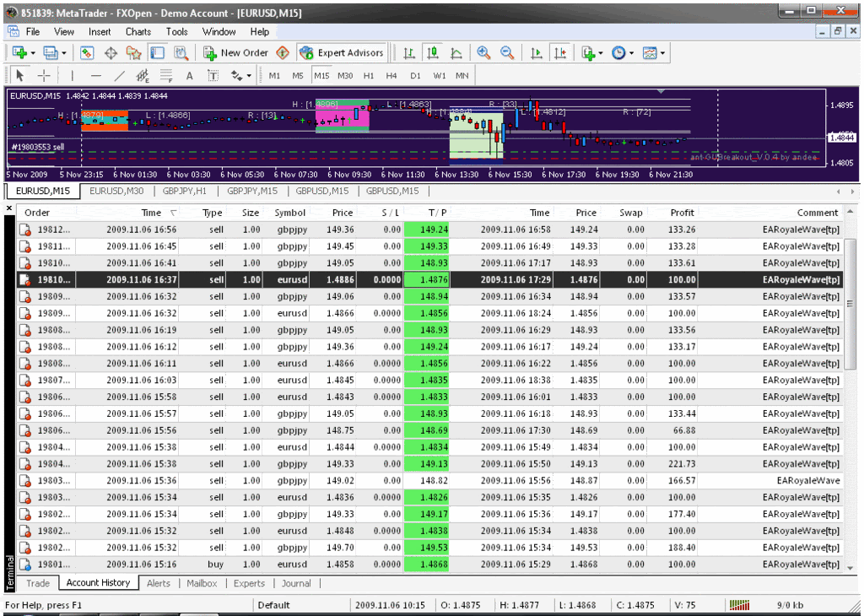Open the Templates icon
This screenshot has width=864, height=616.
coord(651,53)
